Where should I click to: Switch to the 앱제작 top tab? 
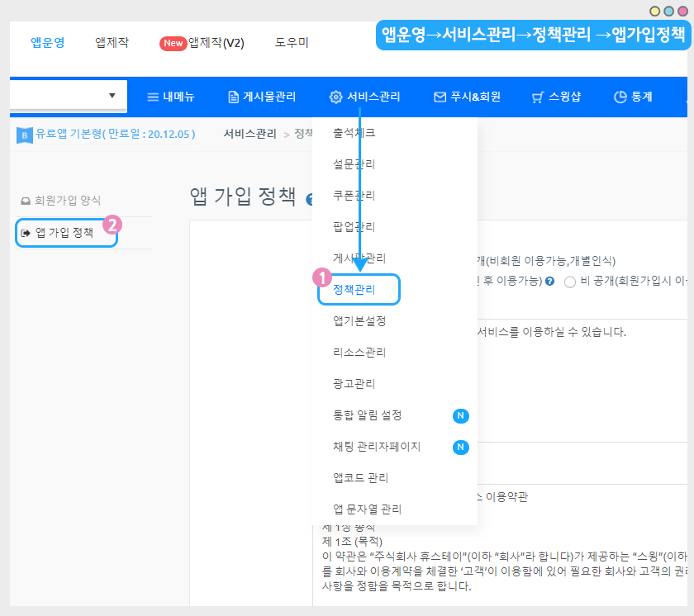[112, 43]
